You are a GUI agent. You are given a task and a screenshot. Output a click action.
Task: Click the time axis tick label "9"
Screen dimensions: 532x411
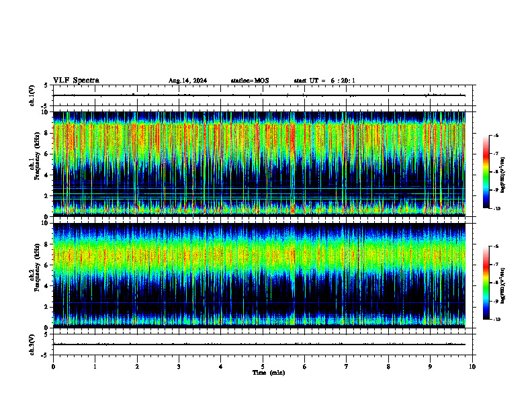pos(430,367)
